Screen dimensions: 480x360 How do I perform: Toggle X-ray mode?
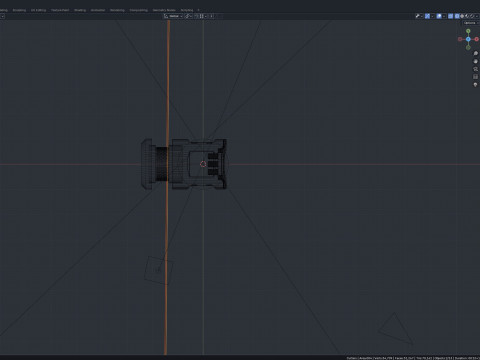pyautogui.click(x=450, y=16)
